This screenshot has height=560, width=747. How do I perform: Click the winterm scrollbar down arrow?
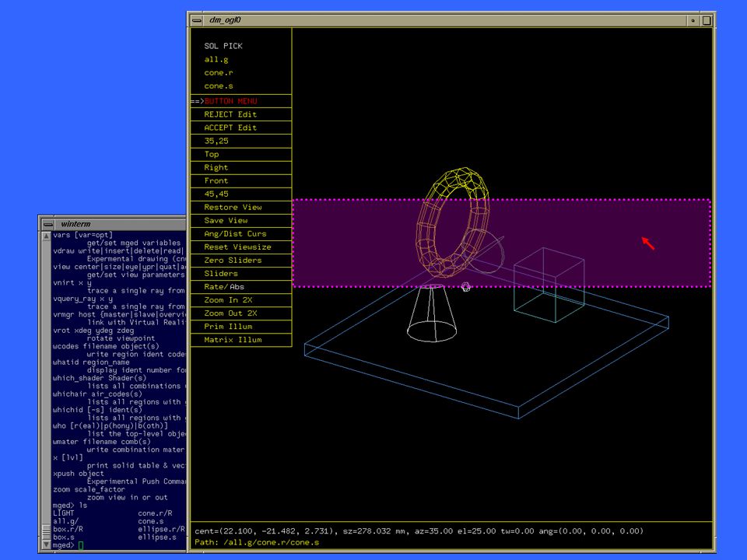[x=46, y=544]
